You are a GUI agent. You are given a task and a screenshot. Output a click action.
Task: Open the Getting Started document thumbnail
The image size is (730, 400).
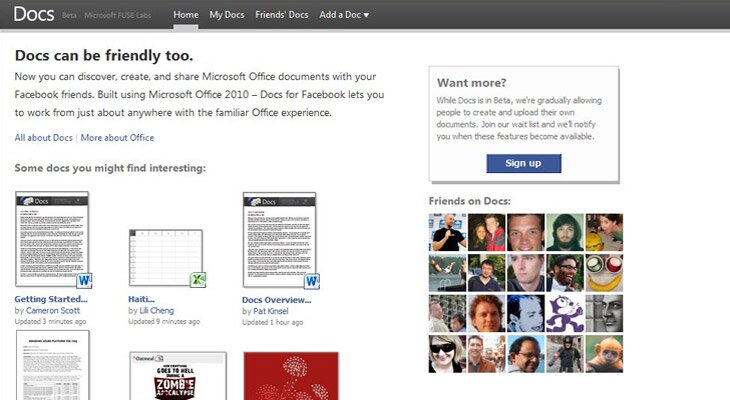tap(52, 239)
